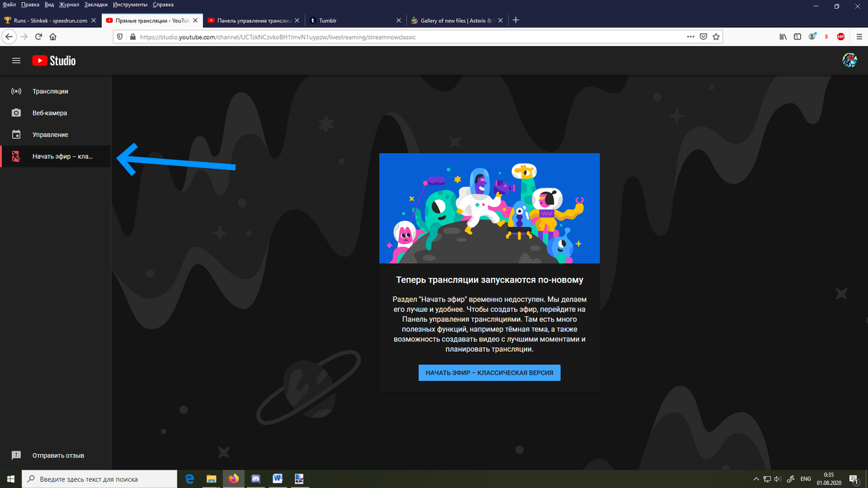The image size is (868, 488).
Task: Open network status icon in system tray
Action: point(767,479)
